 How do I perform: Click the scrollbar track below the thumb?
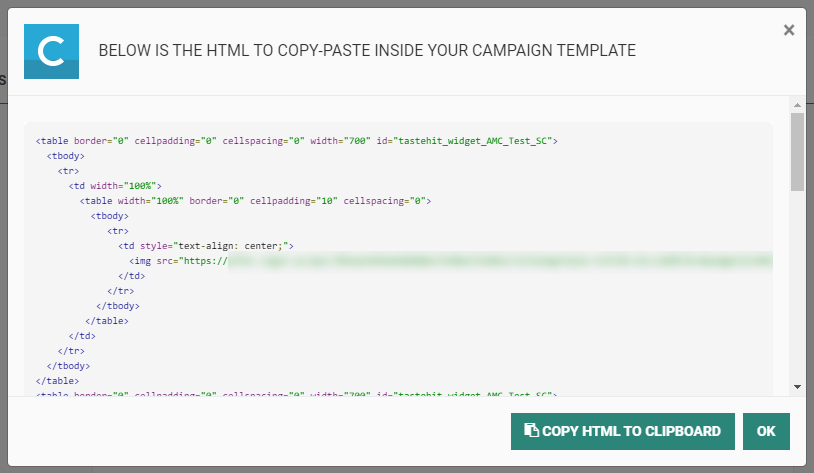[797, 290]
